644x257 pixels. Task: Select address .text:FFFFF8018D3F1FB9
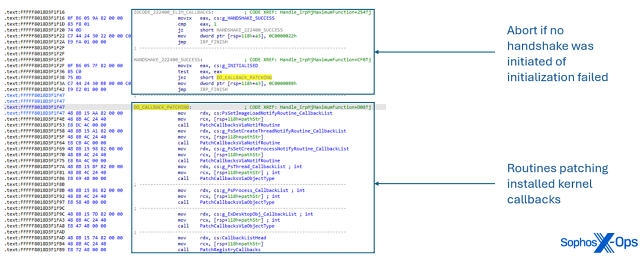click(x=35, y=249)
